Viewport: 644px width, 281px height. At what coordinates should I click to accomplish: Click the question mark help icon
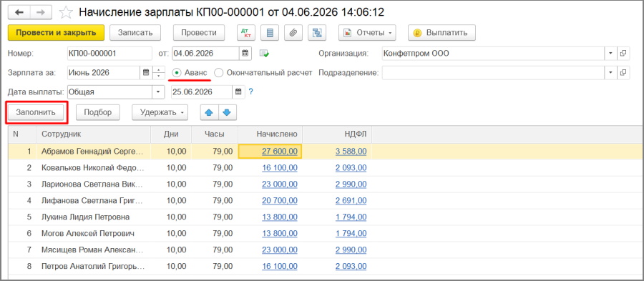coord(251,92)
